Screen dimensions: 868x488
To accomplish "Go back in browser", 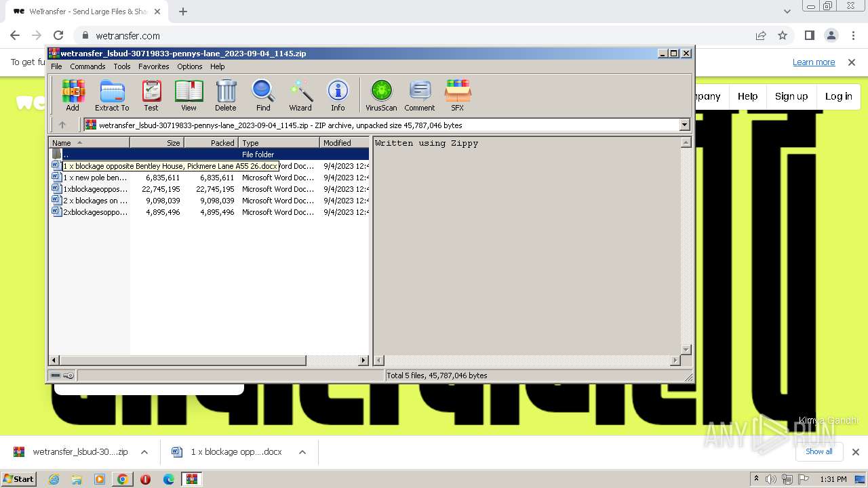I will tap(15, 36).
